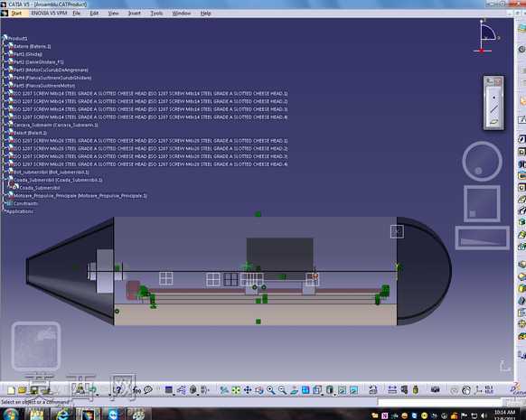This screenshot has height=420, width=526.
Task: Click the Fit All In icon
Action: 236,390
